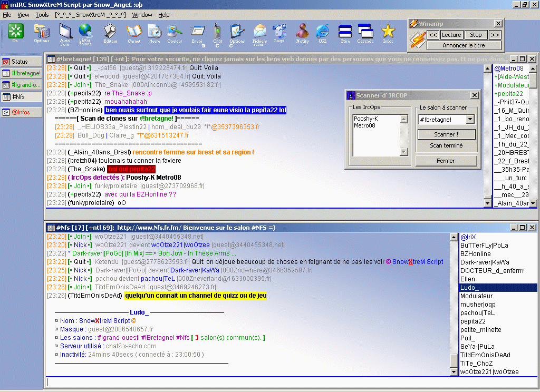The image size is (540, 392).
Task: Switch to #!grand-o... switchbar tab
Action: click(21, 85)
